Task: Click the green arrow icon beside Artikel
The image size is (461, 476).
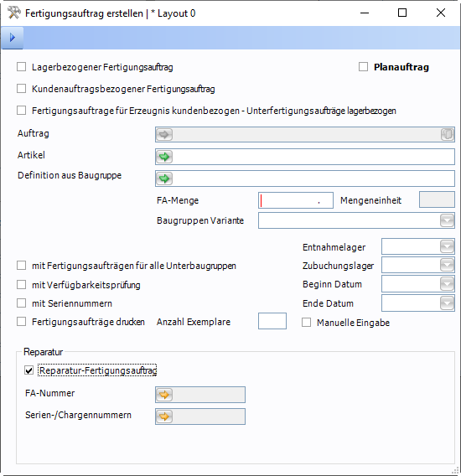Action: pos(164,157)
